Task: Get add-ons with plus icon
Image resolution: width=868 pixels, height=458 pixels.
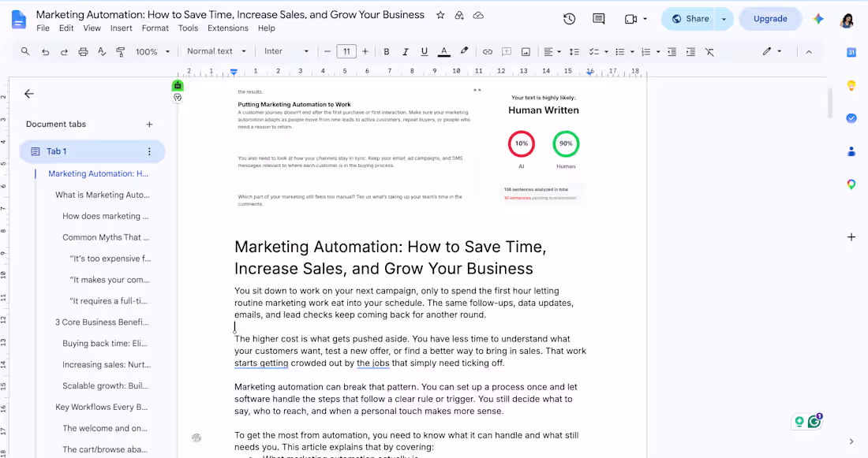Action: pyautogui.click(x=851, y=236)
